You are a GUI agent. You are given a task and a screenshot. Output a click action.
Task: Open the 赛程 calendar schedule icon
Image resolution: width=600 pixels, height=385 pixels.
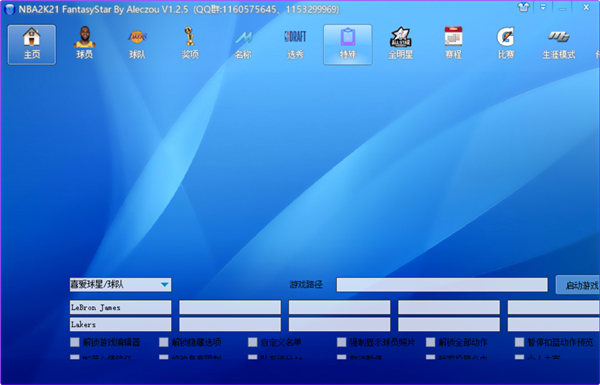[453, 45]
